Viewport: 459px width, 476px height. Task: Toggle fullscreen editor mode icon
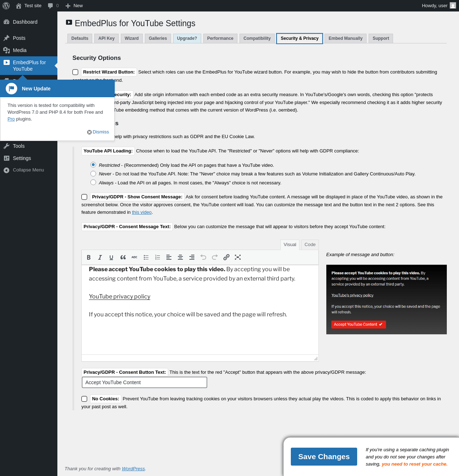click(x=238, y=257)
